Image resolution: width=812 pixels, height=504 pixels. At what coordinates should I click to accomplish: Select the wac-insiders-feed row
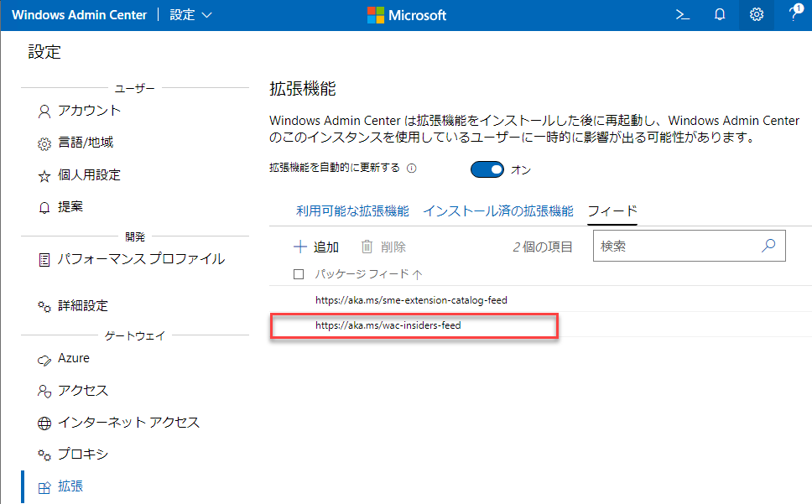541,325
